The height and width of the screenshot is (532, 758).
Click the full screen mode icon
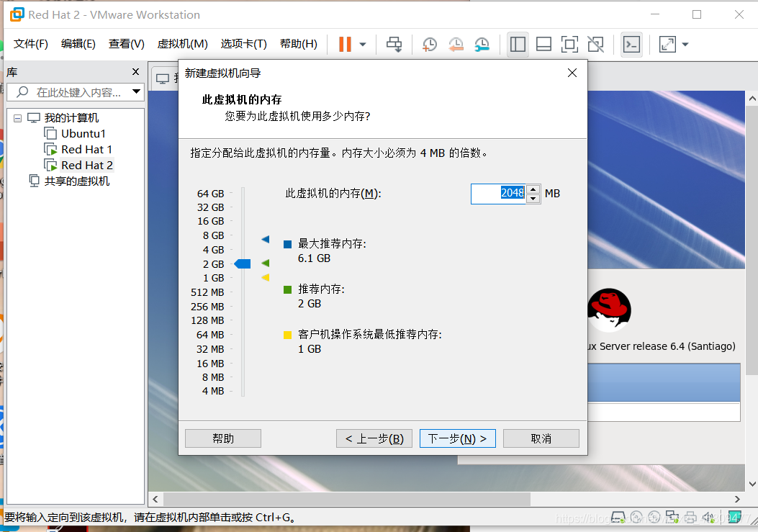point(569,45)
